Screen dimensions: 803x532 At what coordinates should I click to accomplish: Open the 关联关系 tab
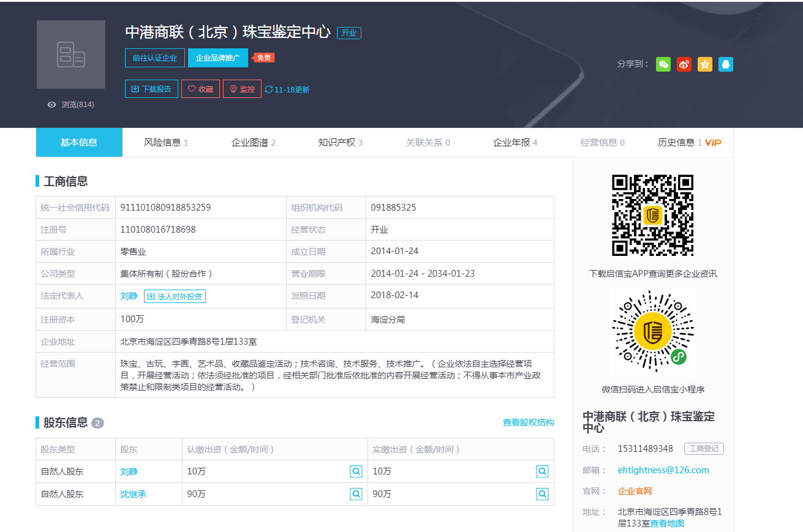428,142
